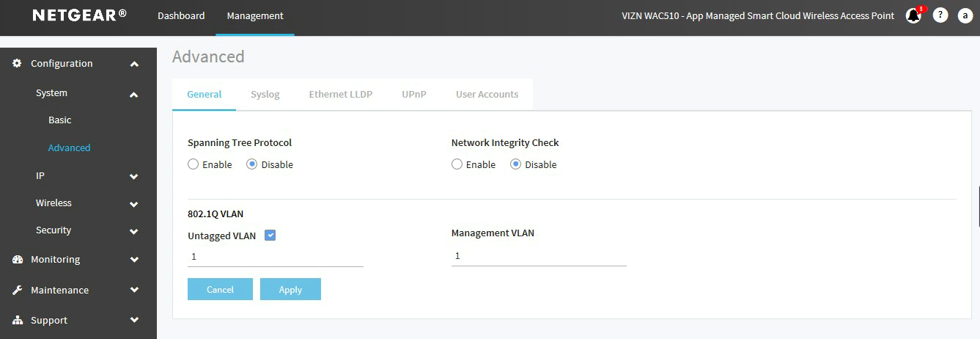The width and height of the screenshot is (980, 339).
Task: Enable Spanning Tree Protocol radio button
Action: 194,164
